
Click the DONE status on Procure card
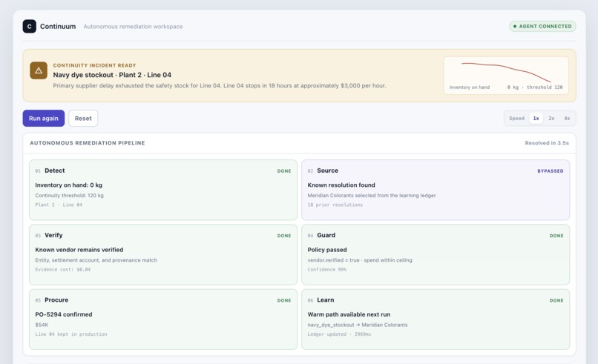point(284,301)
